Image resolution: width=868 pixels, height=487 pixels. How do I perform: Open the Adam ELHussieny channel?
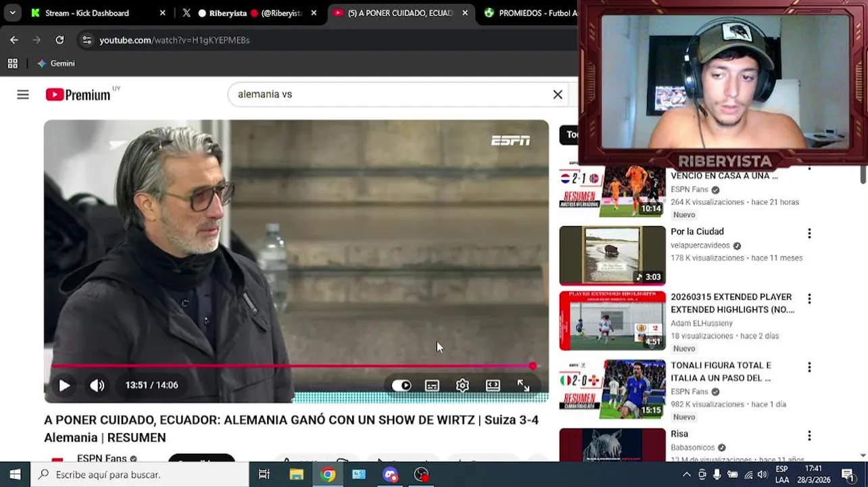pyautogui.click(x=702, y=323)
